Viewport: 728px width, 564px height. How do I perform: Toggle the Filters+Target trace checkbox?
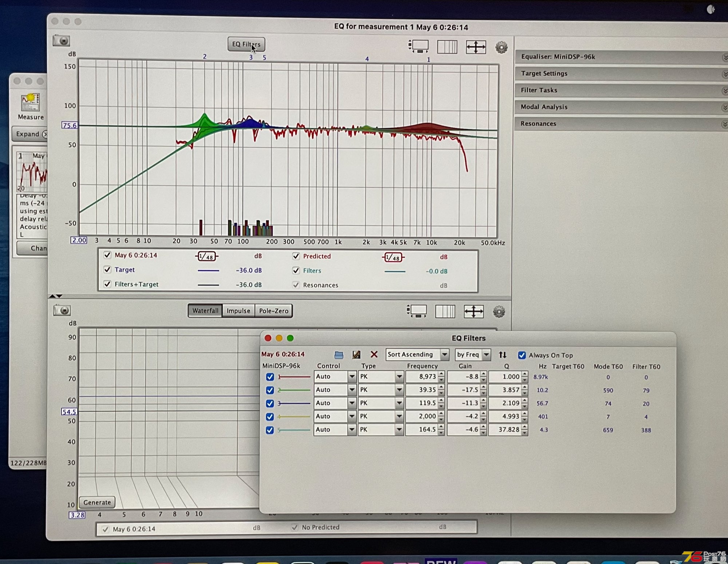pos(107,284)
